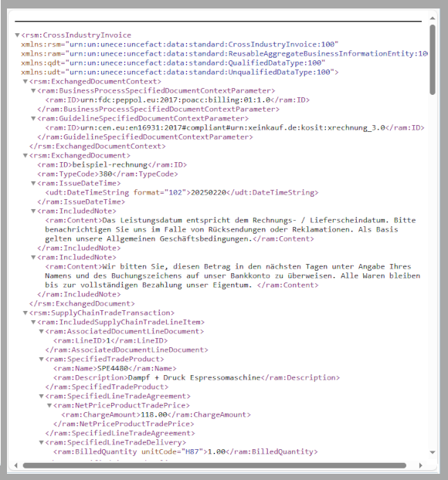Click 'Dampf + Druck Espressomaschine' description text
This screenshot has height=480, width=448.
[195, 377]
